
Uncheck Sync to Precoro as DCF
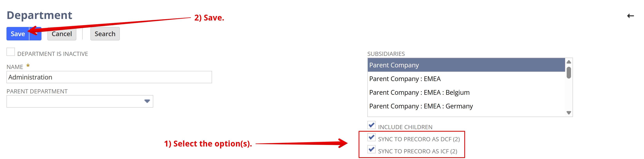pyautogui.click(x=371, y=137)
